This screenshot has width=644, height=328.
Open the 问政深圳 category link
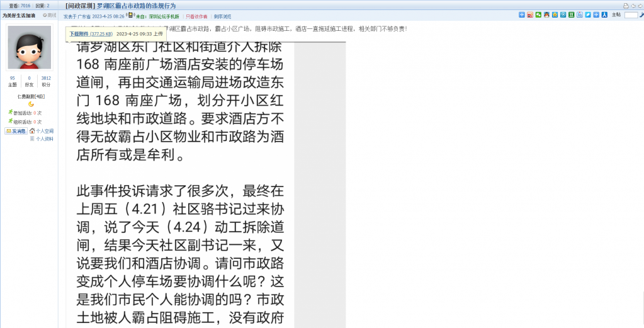click(x=79, y=6)
